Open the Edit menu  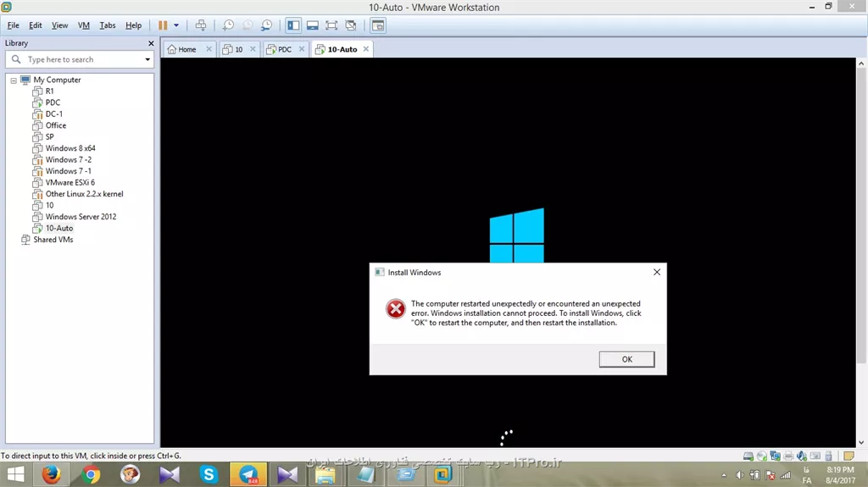[36, 25]
